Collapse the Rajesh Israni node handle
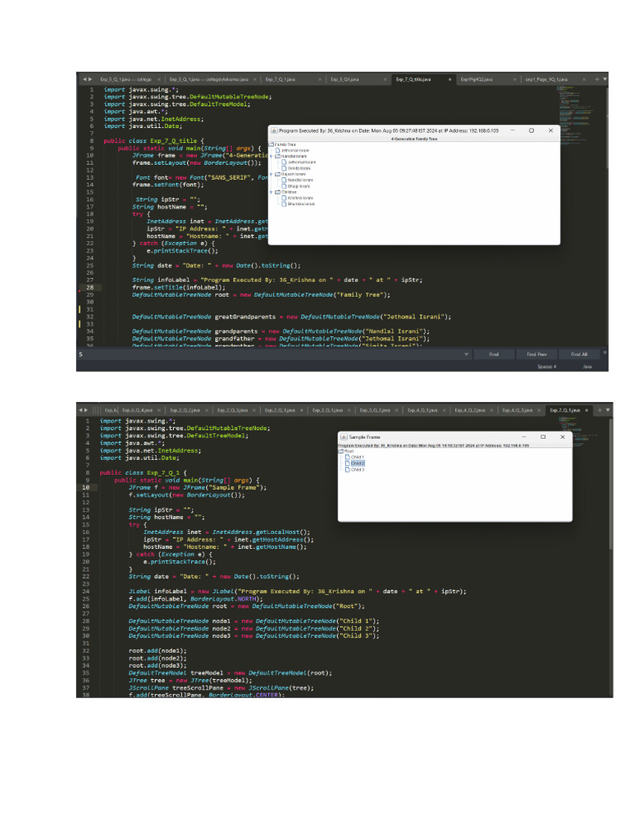This screenshot has height=840, width=630. pyautogui.click(x=271, y=174)
